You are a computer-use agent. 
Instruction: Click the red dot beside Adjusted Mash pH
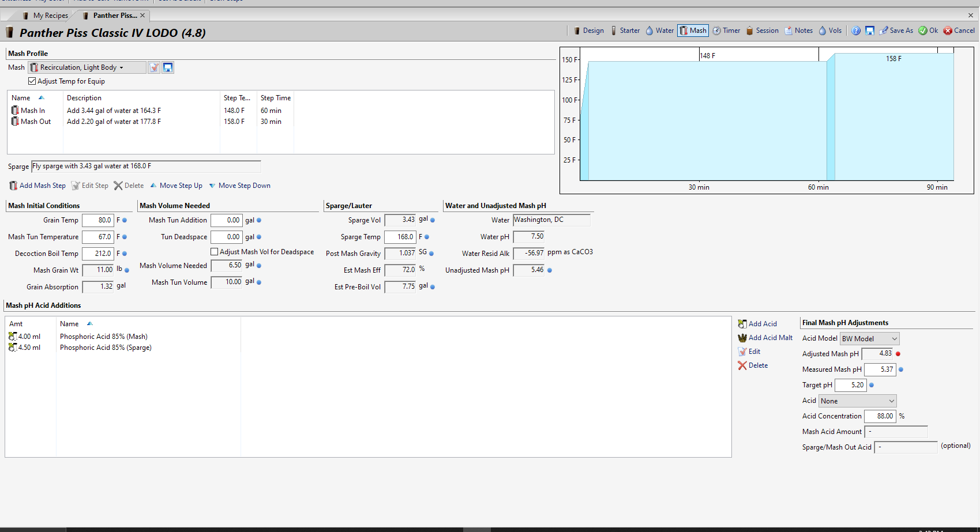point(898,354)
